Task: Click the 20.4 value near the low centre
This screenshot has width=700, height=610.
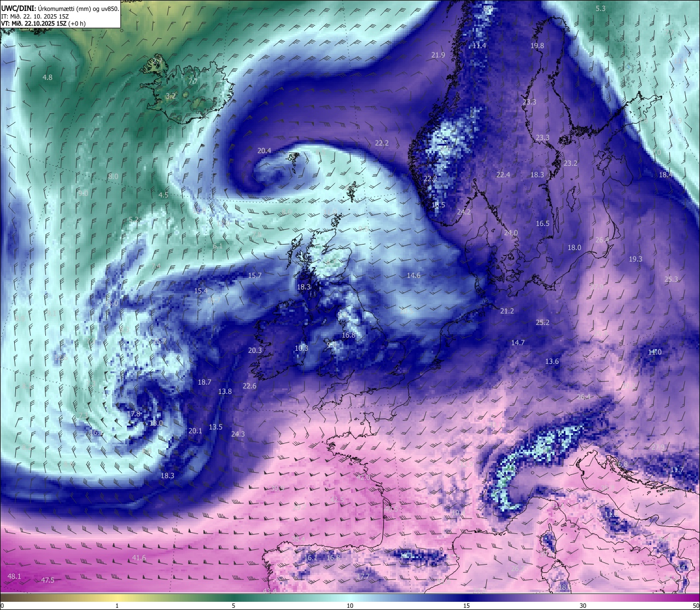Action: click(x=264, y=150)
